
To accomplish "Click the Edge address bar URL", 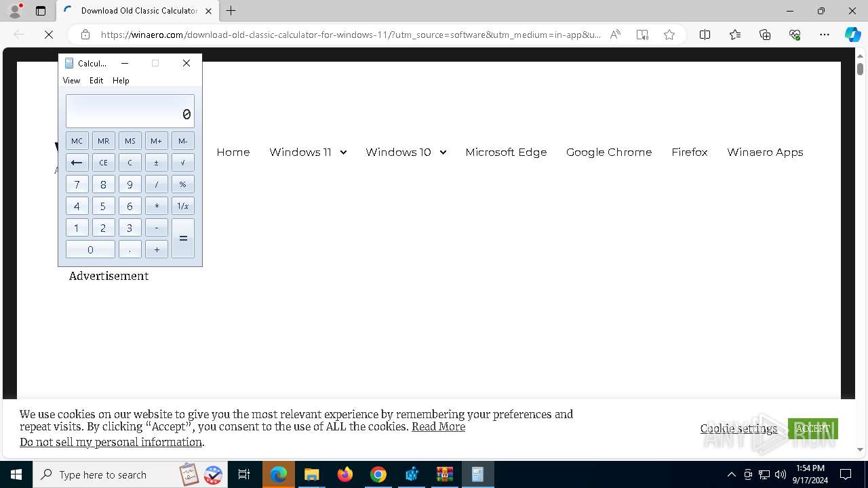I will click(351, 35).
